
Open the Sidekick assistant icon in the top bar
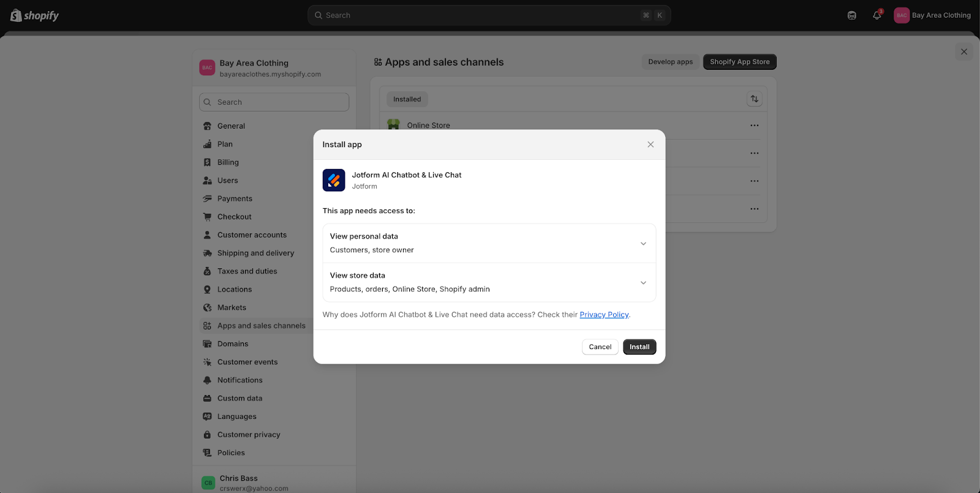[852, 15]
